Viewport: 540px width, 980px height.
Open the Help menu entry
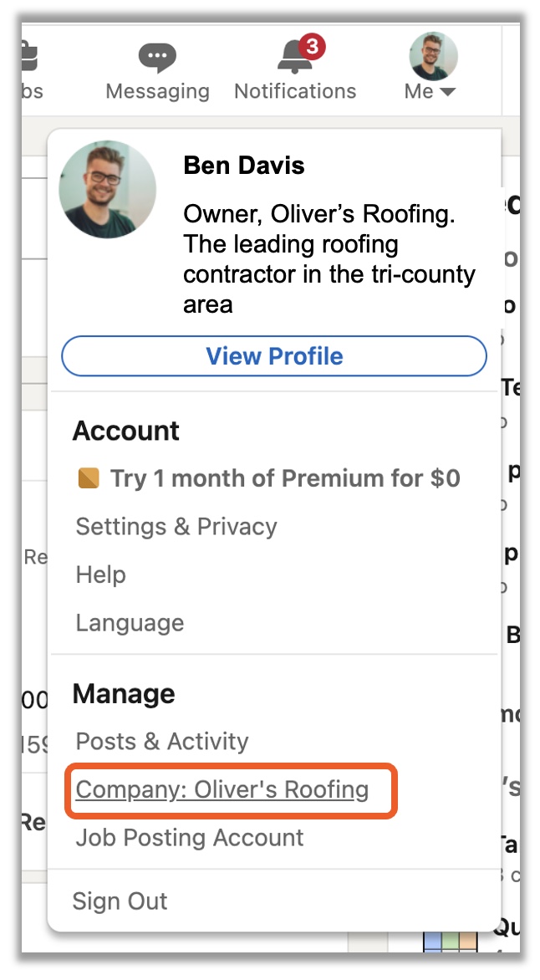pos(100,574)
